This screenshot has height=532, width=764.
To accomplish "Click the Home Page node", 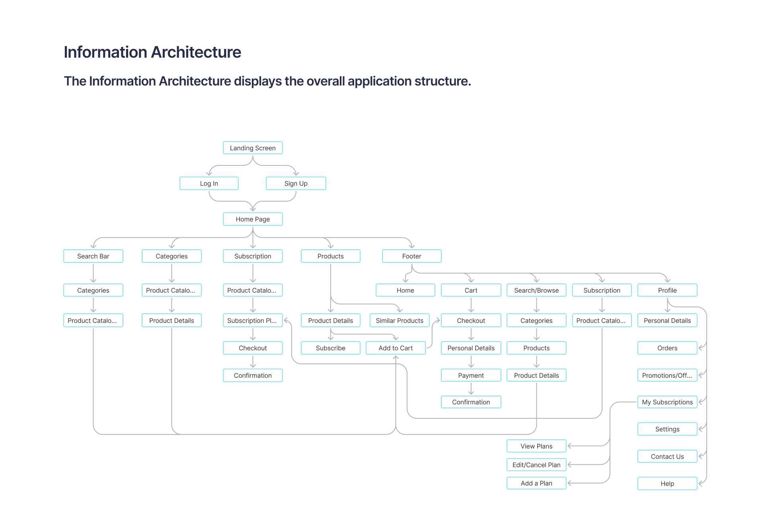I will [253, 219].
